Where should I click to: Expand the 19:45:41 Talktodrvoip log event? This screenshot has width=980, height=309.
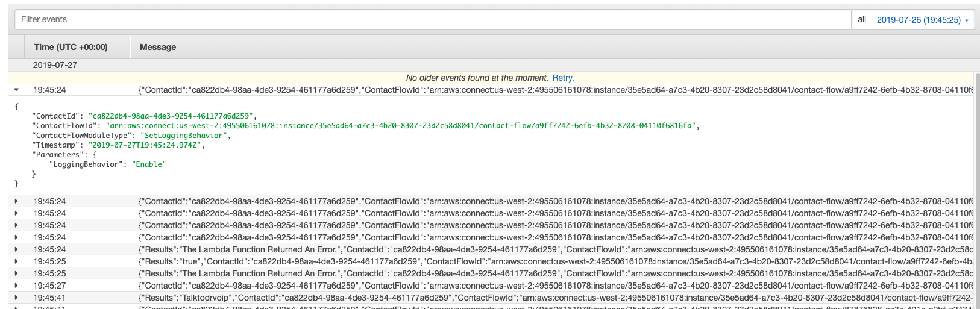[16, 298]
